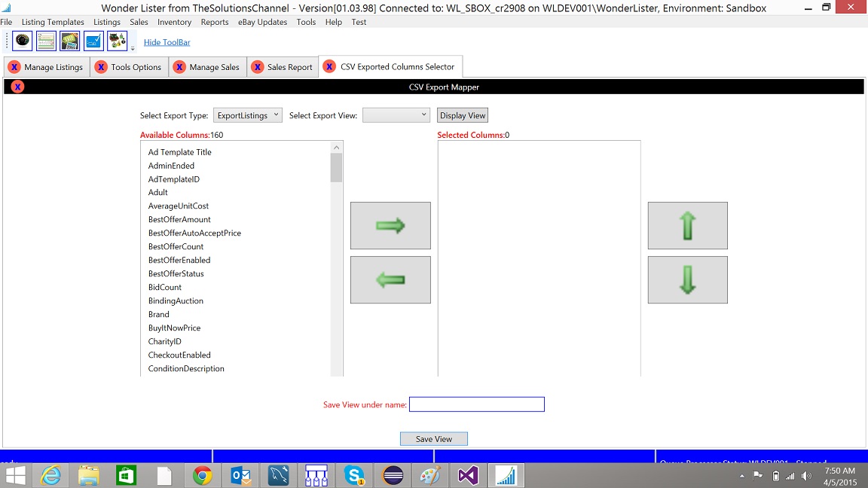Click the Hide ToolBar link

click(167, 42)
